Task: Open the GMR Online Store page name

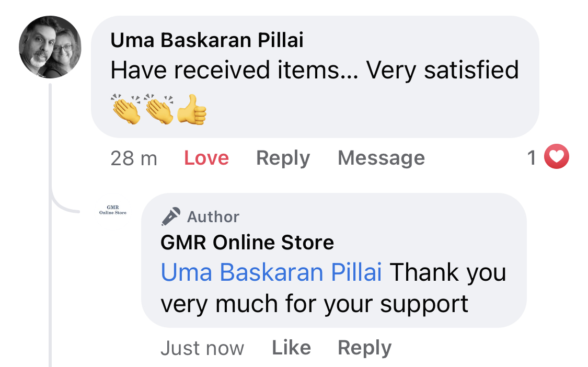Action: 247,243
